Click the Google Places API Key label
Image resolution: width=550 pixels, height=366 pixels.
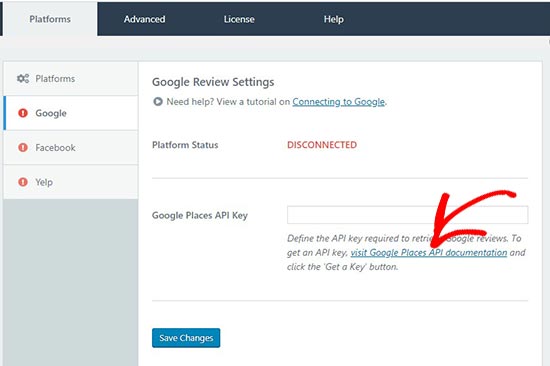point(200,215)
